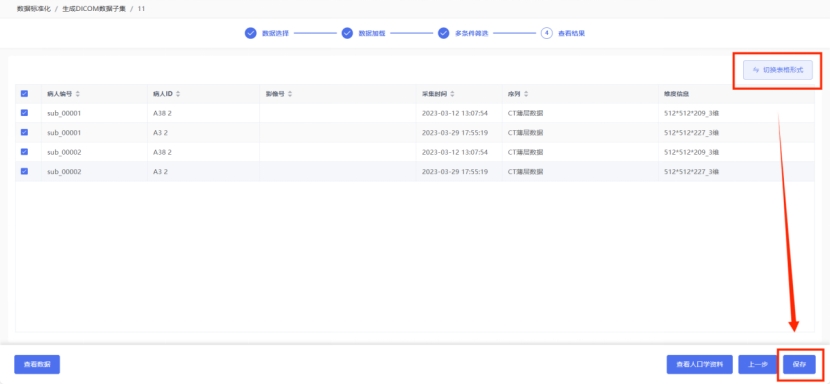Sort by 序列 using its sort arrows
The height and width of the screenshot is (385, 830).
point(526,94)
